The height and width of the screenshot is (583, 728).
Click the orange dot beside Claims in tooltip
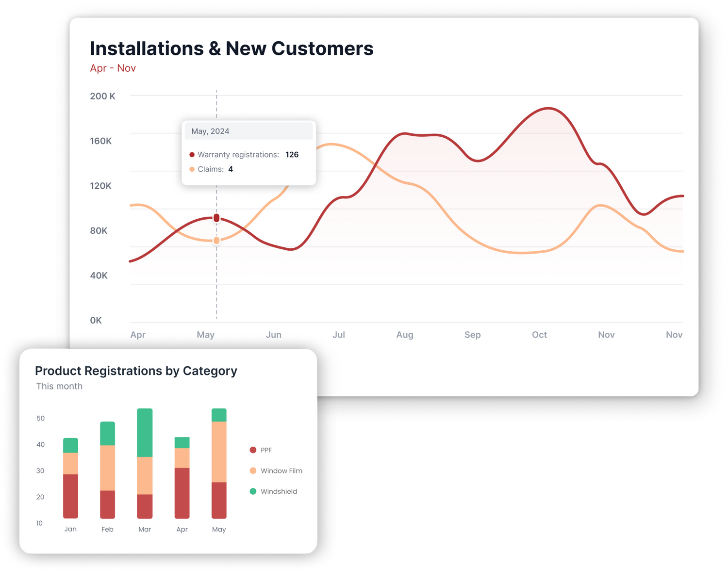coord(192,169)
